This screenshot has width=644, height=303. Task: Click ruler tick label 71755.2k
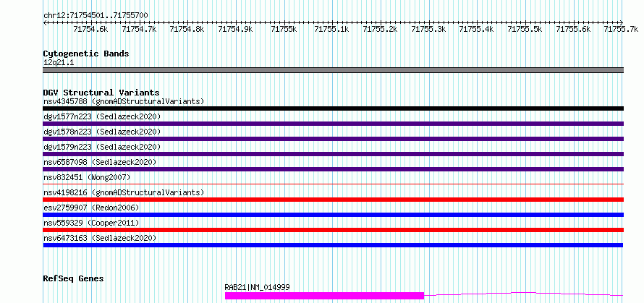click(x=381, y=29)
